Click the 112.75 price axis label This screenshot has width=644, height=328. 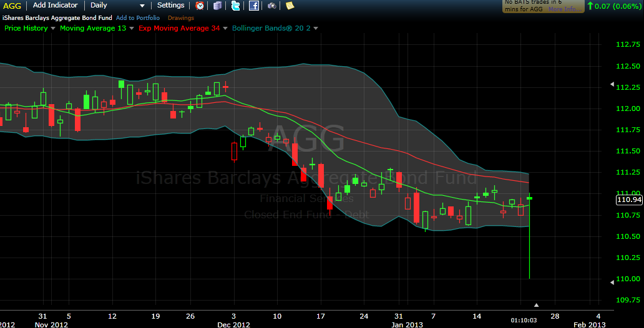628,44
